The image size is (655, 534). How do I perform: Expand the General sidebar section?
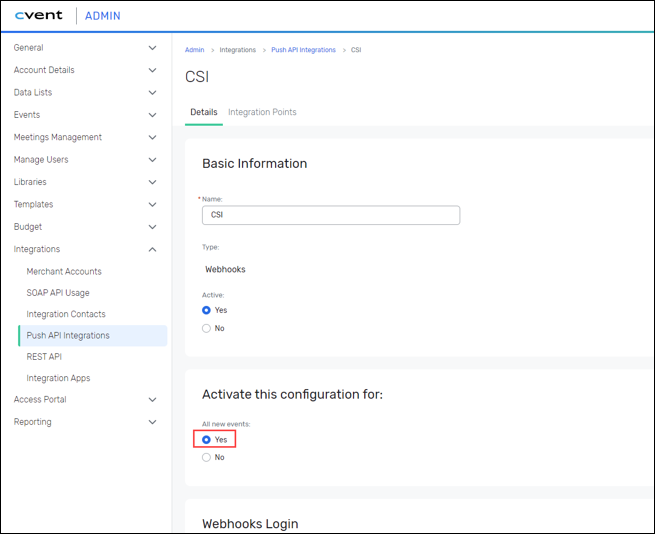click(x=152, y=48)
